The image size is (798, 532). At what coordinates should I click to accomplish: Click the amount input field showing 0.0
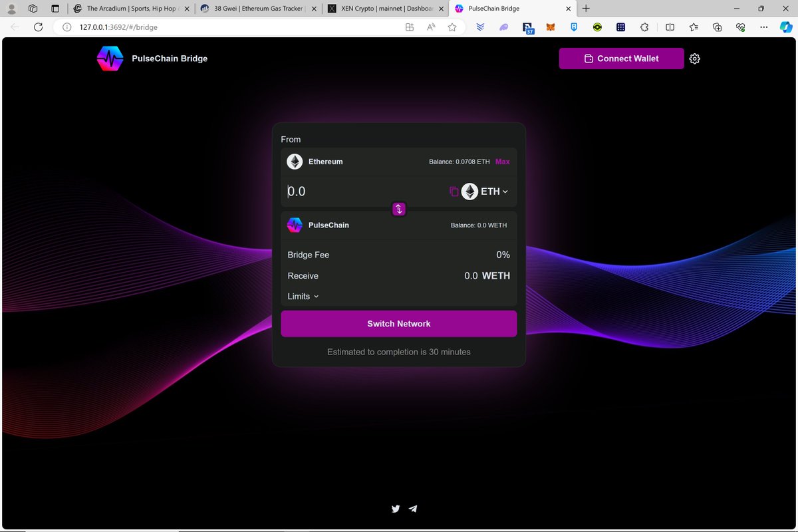tap(366, 192)
